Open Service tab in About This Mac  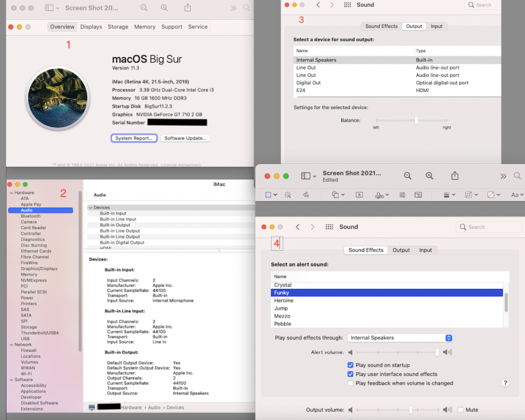point(198,27)
